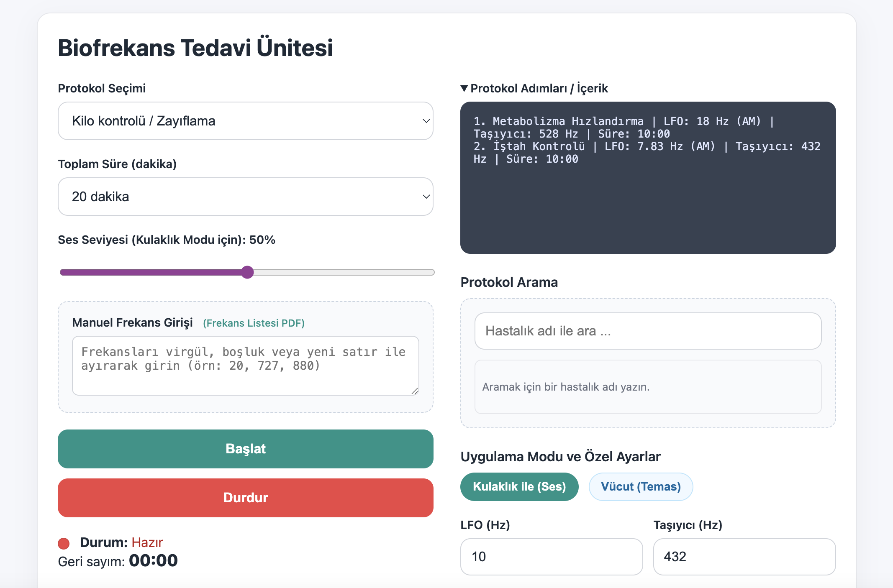Collapse the Protokol Adımları / İçerik section
Image resolution: width=893 pixels, height=588 pixels.
(x=534, y=88)
